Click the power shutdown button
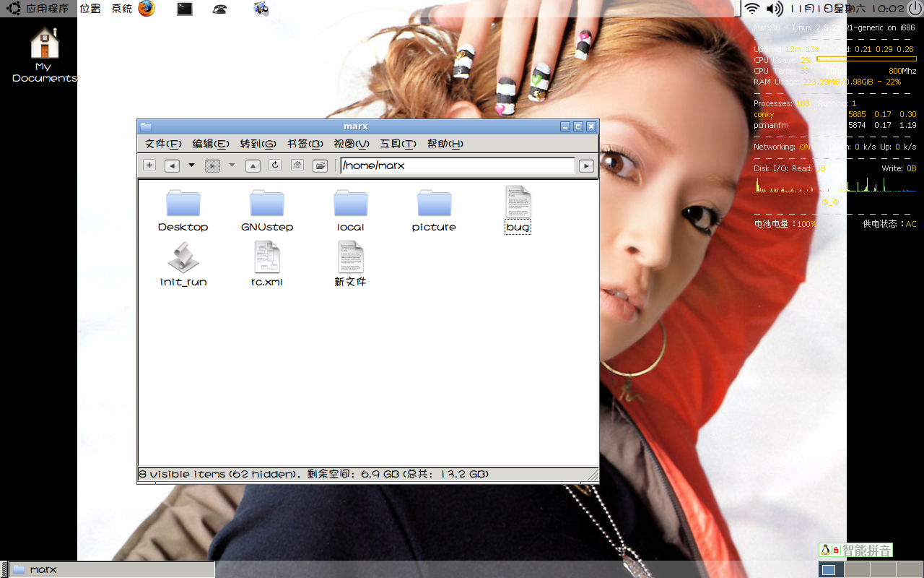The width and height of the screenshot is (924, 578). (x=915, y=9)
